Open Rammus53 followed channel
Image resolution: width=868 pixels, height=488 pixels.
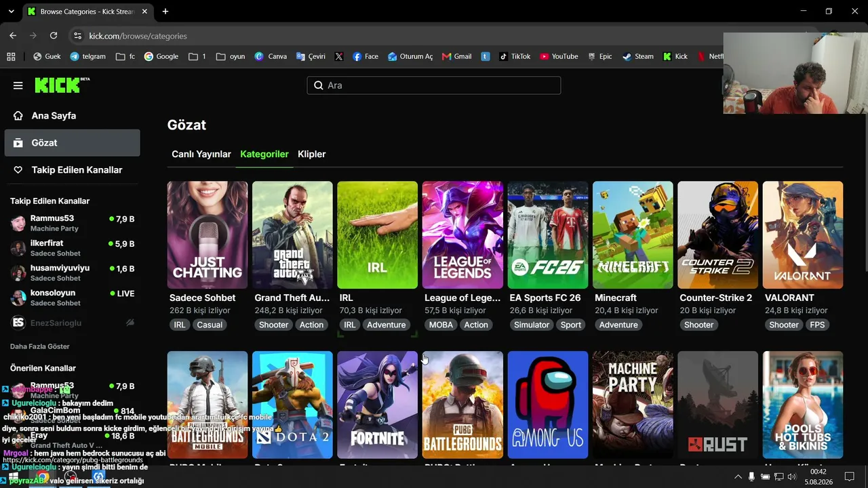click(72, 223)
